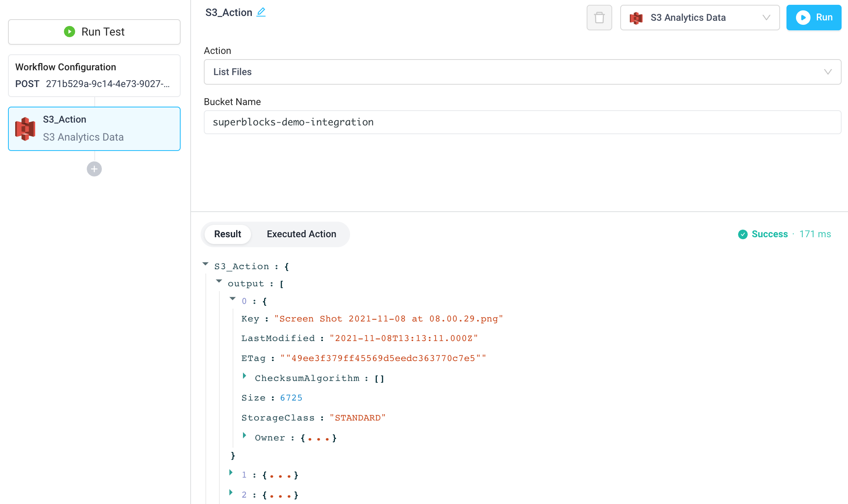Click the green play icon beside Run Test
Viewport: 848px width, 504px height.
coord(69,32)
